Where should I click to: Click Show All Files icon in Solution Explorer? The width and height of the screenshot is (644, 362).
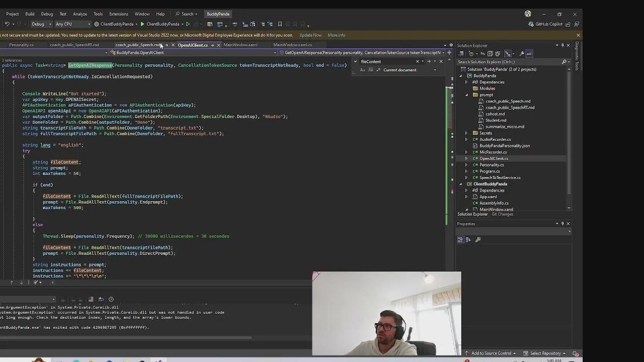(x=498, y=54)
